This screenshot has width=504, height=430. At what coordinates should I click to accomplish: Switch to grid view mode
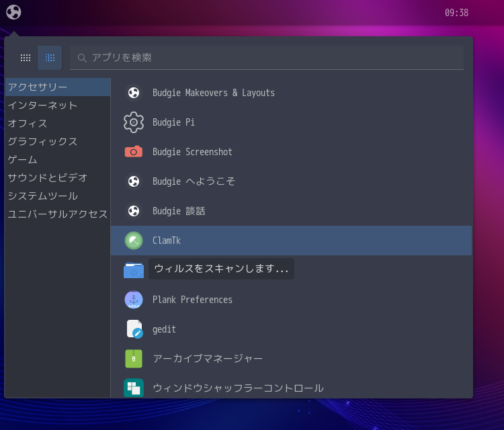(26, 58)
